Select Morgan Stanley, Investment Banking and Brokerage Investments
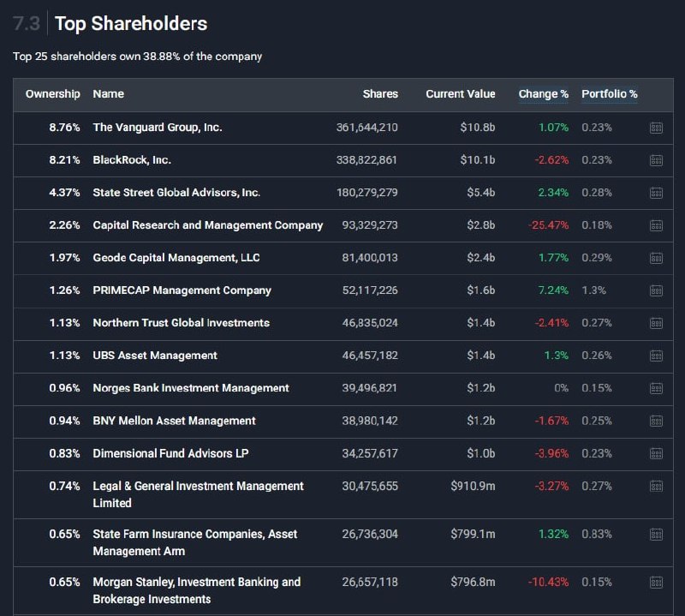 click(197, 590)
